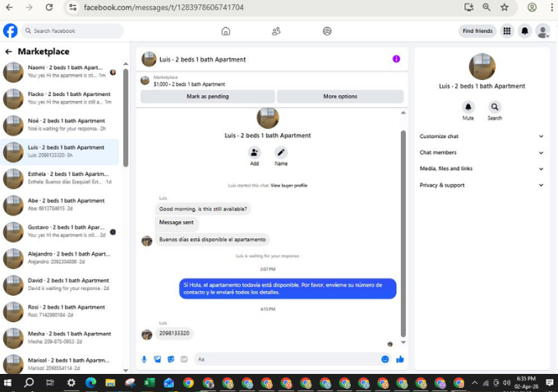Search in conversation using magnifier icon
This screenshot has height=392, width=558.
[x=495, y=107]
